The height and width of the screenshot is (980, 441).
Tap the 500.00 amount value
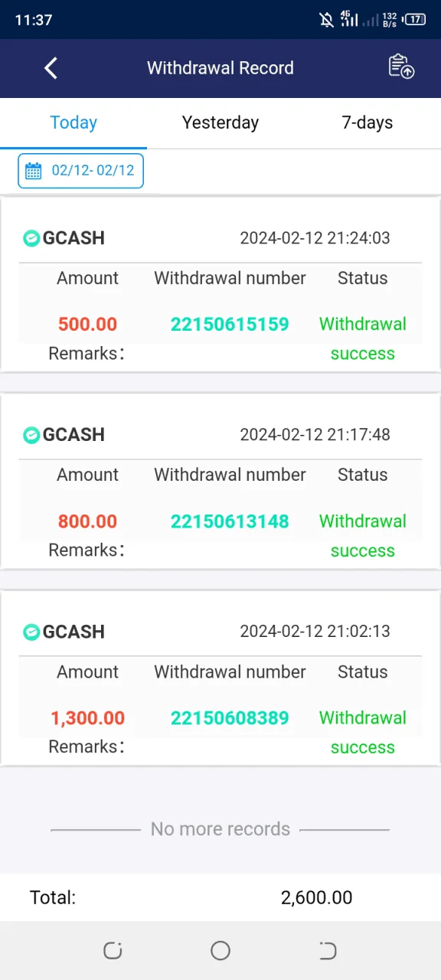(x=88, y=324)
